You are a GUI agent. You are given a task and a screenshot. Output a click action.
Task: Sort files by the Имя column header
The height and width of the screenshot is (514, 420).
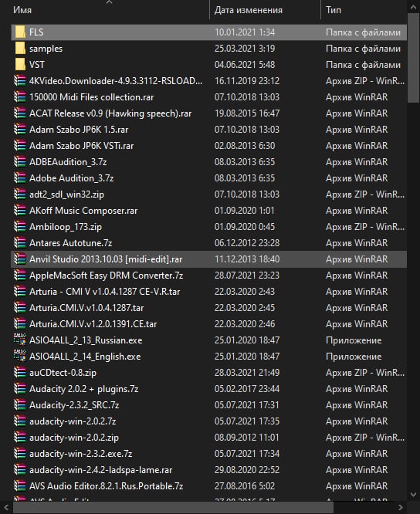click(22, 10)
